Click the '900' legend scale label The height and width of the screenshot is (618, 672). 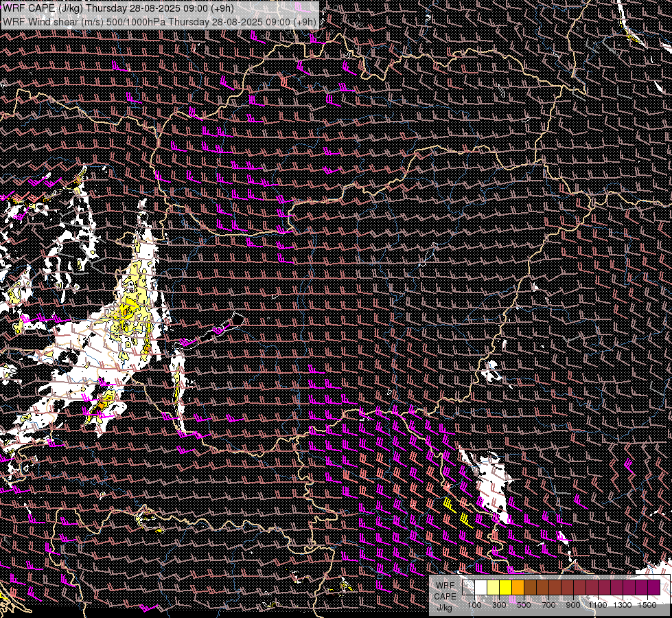(x=573, y=605)
